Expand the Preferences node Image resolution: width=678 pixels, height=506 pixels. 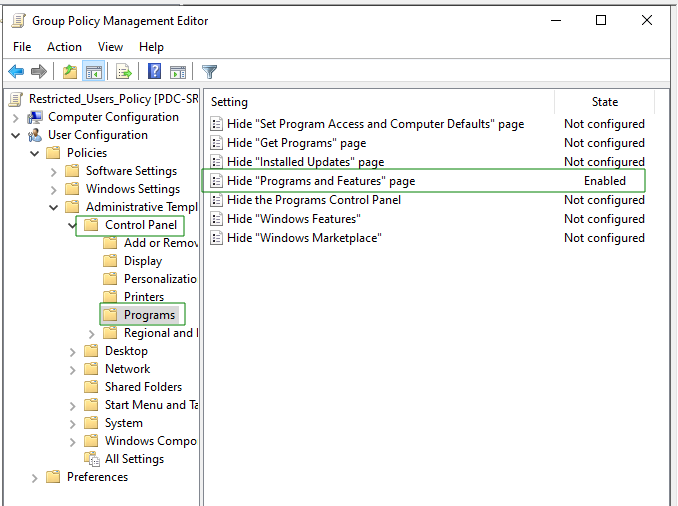coord(35,478)
